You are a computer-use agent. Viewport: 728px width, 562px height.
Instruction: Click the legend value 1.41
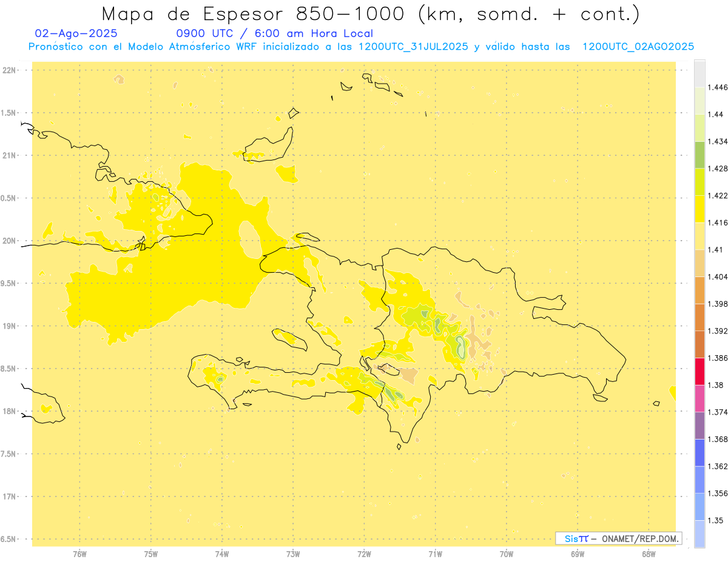pyautogui.click(x=715, y=250)
